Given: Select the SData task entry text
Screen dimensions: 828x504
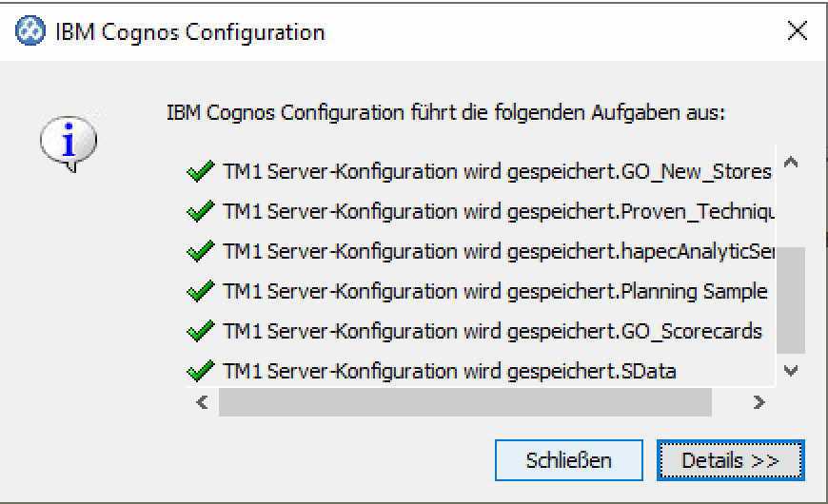Looking at the screenshot, I should [x=449, y=371].
